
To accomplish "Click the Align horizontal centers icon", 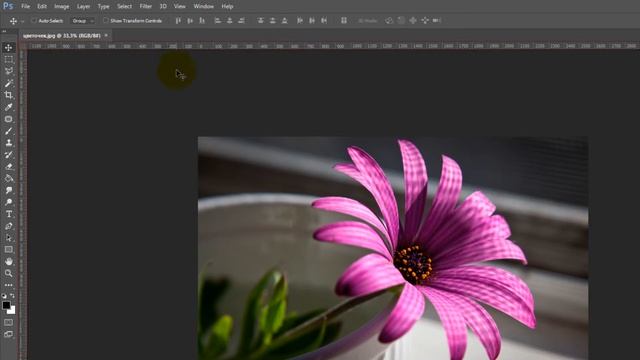I will [229, 20].
